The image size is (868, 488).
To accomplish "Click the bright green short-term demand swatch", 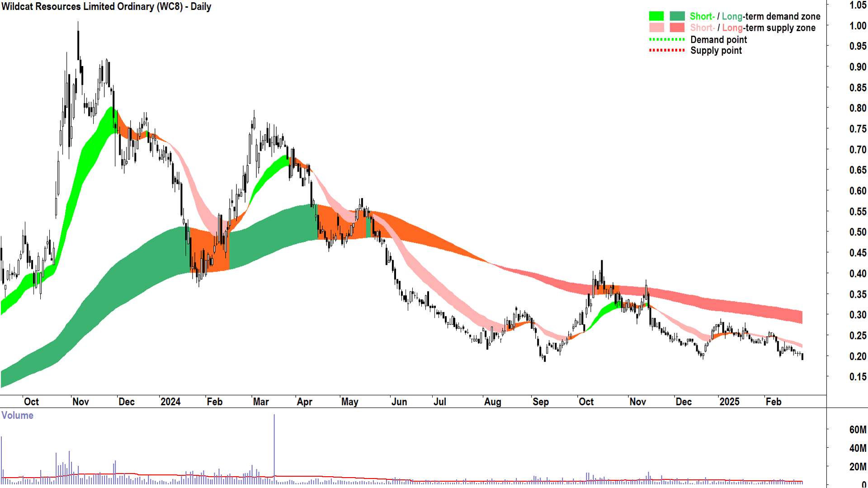I will [x=656, y=16].
